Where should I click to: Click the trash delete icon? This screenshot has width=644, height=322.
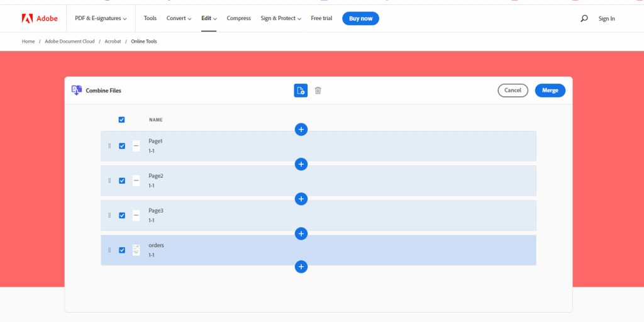[318, 91]
